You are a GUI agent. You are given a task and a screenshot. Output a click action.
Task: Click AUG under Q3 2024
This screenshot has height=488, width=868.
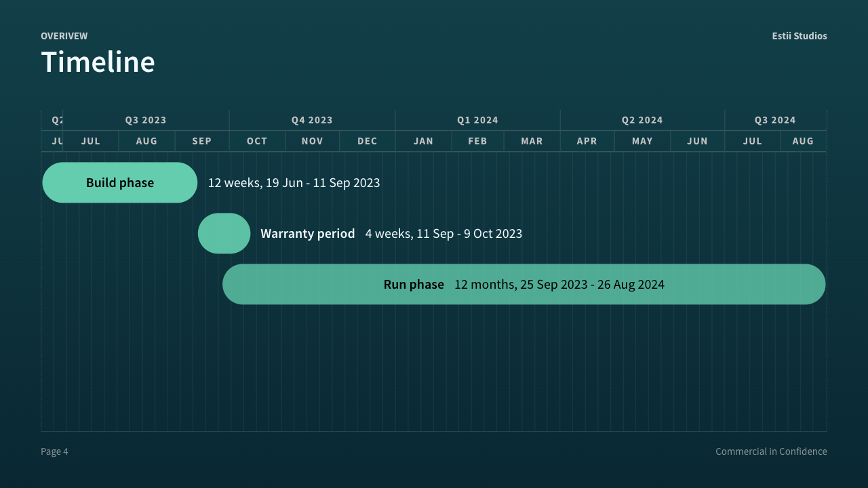[803, 141]
